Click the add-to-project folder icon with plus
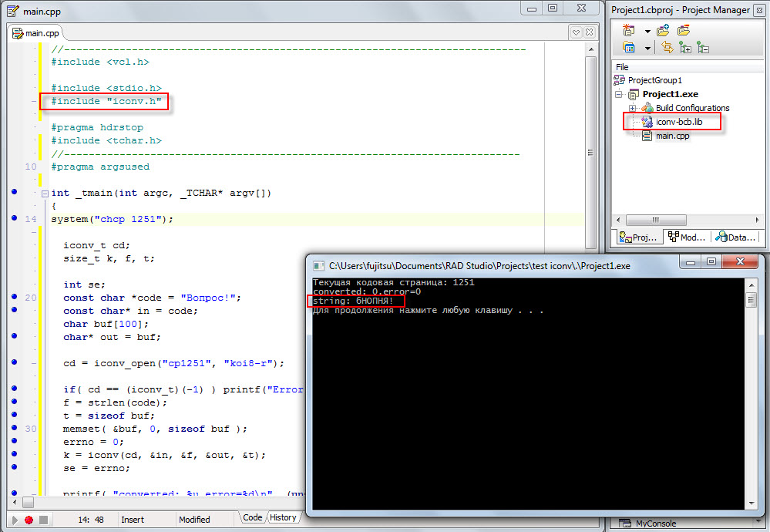770x532 pixels. 662,31
